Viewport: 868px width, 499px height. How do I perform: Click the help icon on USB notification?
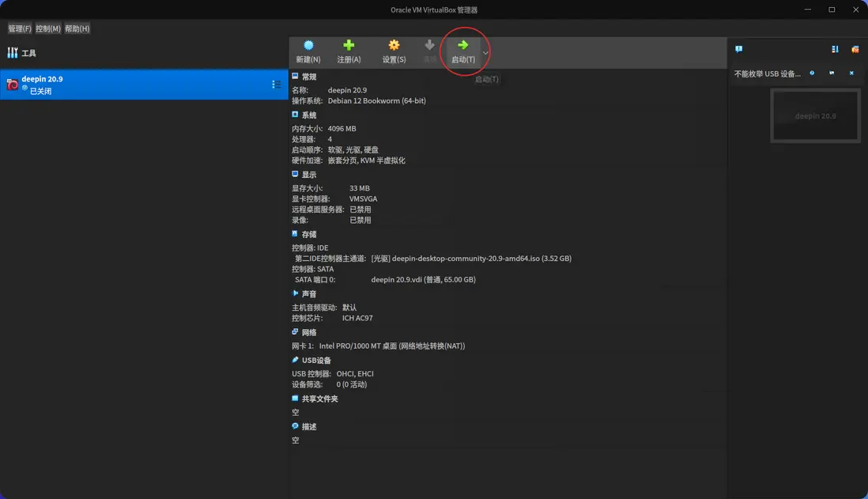(x=812, y=73)
